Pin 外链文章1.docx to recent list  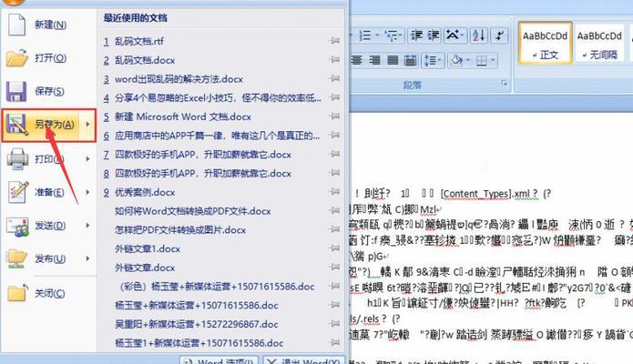tap(334, 248)
